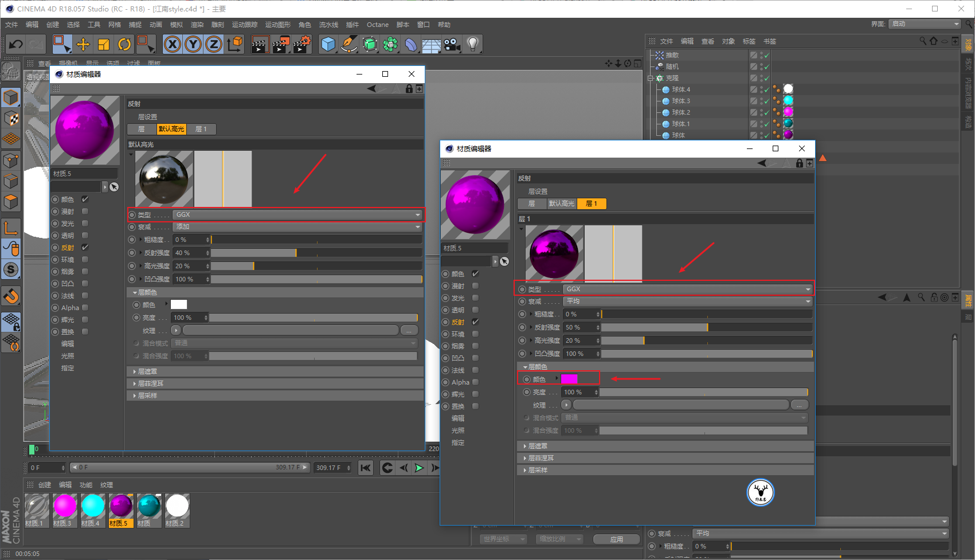The image size is (975, 560).
Task: Click the record keyframe circle button
Action: (x=387, y=468)
